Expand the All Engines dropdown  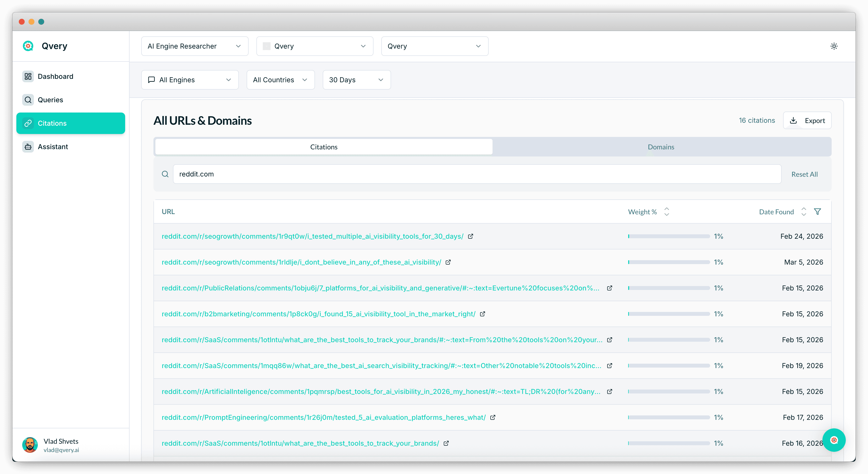pyautogui.click(x=190, y=80)
